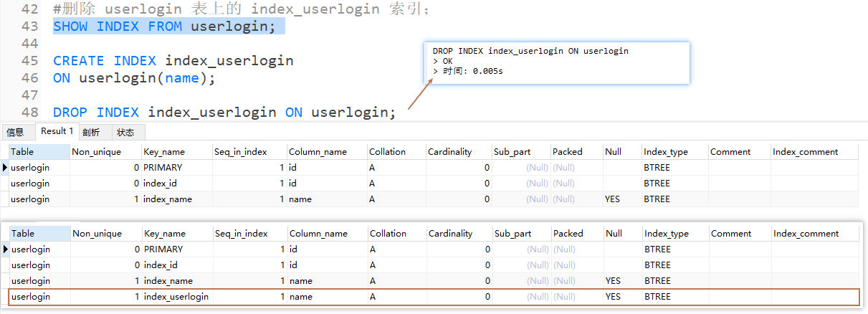The height and width of the screenshot is (314, 868).
Task: Click the YES cell in the index_userlogin row
Action: tap(613, 297)
